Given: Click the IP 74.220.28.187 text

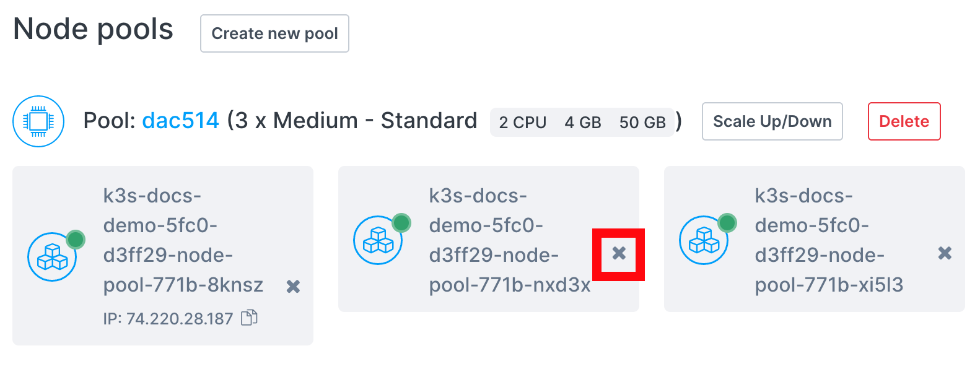Looking at the screenshot, I should pos(168,319).
